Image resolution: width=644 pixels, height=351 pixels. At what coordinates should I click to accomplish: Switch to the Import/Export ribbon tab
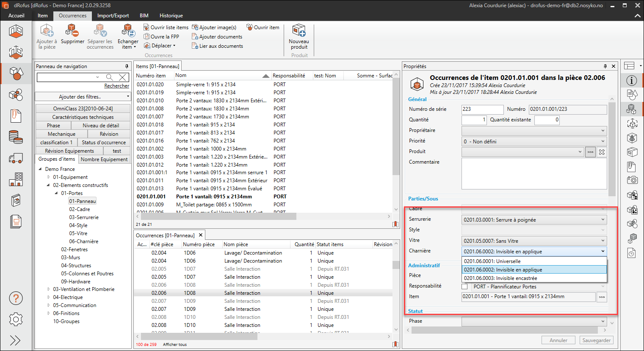pyautogui.click(x=113, y=16)
